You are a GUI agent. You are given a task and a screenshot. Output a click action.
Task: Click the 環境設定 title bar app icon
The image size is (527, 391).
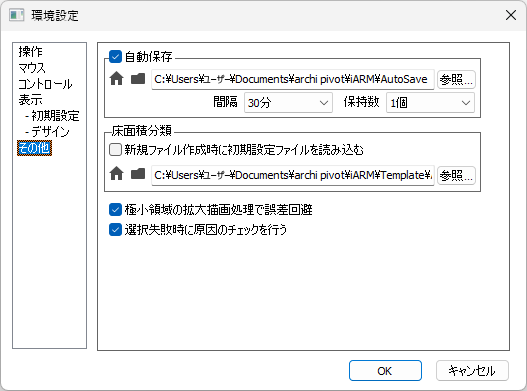[x=16, y=15]
